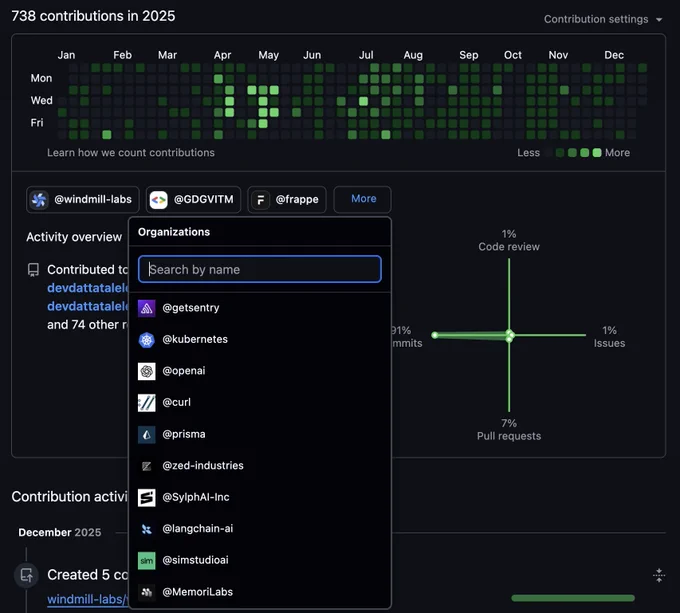
Task: Focus the Search by name field
Action: [x=260, y=269]
